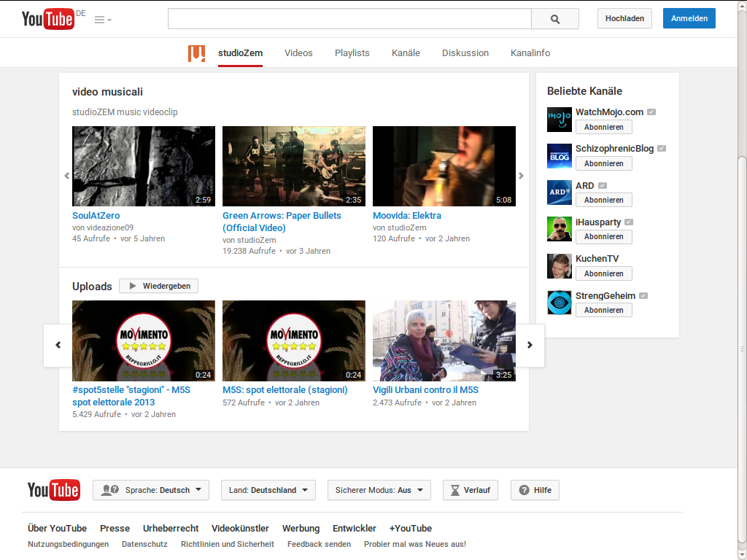The width and height of the screenshot is (747, 560).
Task: Click the studioZem channel avatar icon
Action: click(196, 53)
